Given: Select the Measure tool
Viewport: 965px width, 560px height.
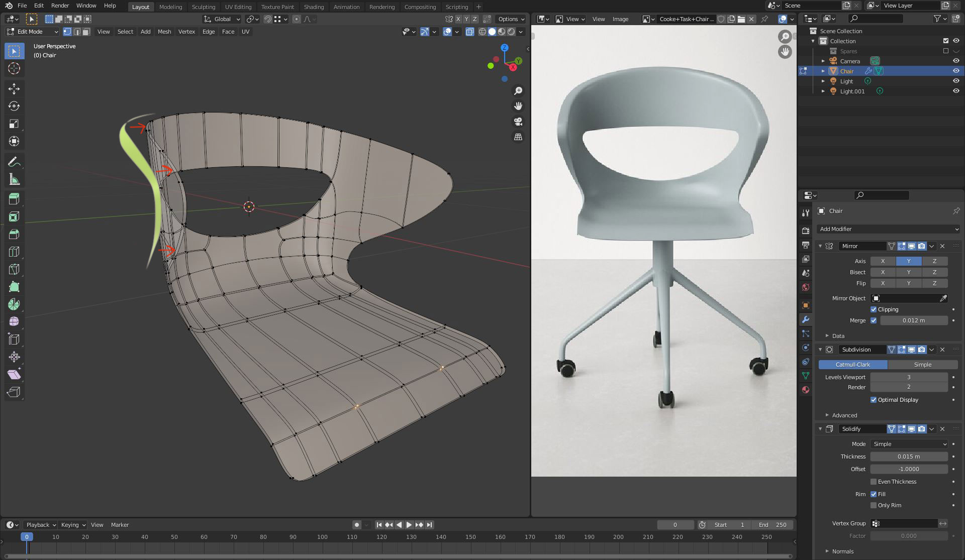Looking at the screenshot, I should 14,179.
